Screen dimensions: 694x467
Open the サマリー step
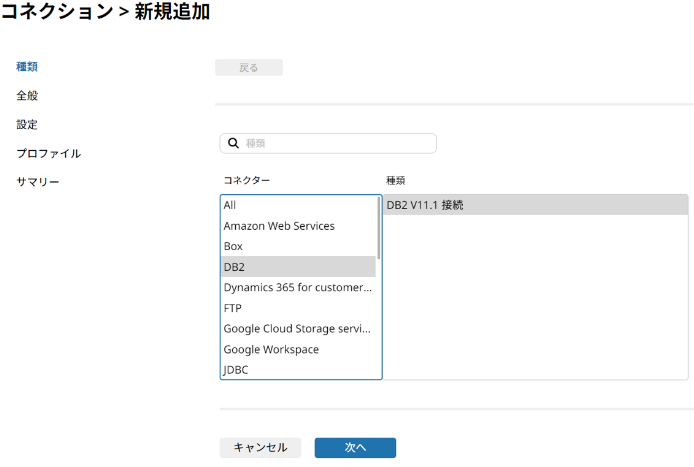click(x=38, y=182)
